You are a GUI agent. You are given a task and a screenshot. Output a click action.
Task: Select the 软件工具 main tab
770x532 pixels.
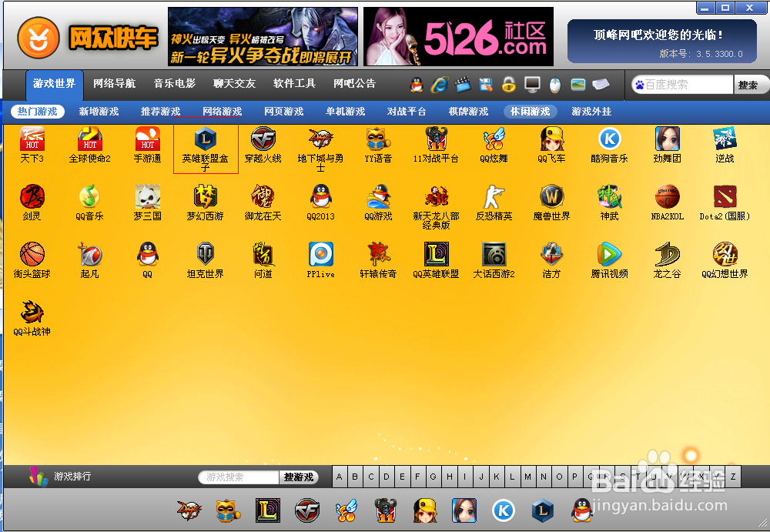294,83
